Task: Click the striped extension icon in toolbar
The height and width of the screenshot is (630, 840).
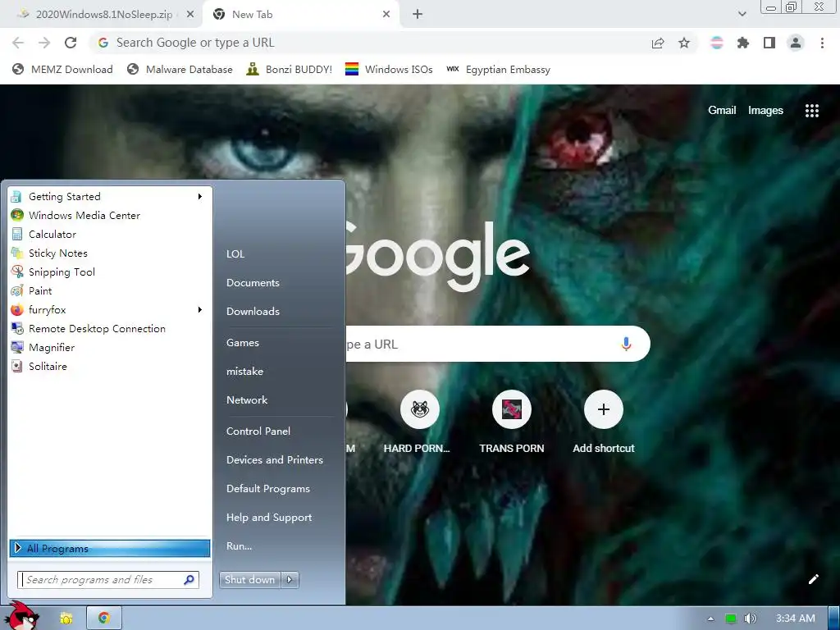Action: tap(717, 43)
